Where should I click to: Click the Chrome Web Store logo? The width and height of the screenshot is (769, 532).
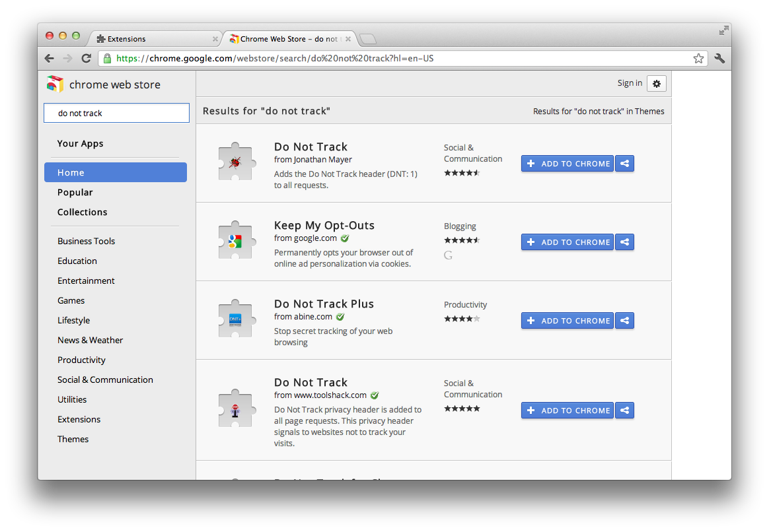tap(55, 84)
